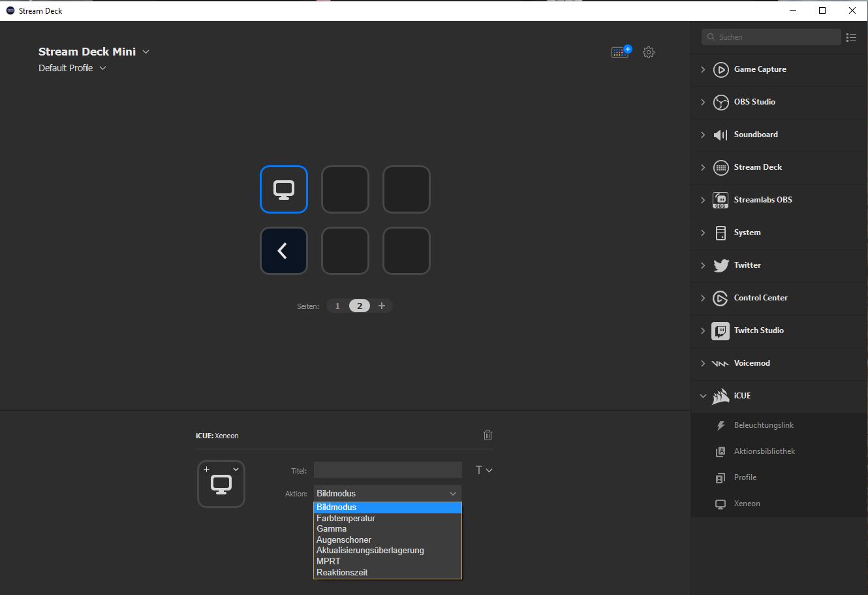Click the Aktionsbibliothek icon
Viewport: 868px width, 595px height.
pyautogui.click(x=721, y=451)
